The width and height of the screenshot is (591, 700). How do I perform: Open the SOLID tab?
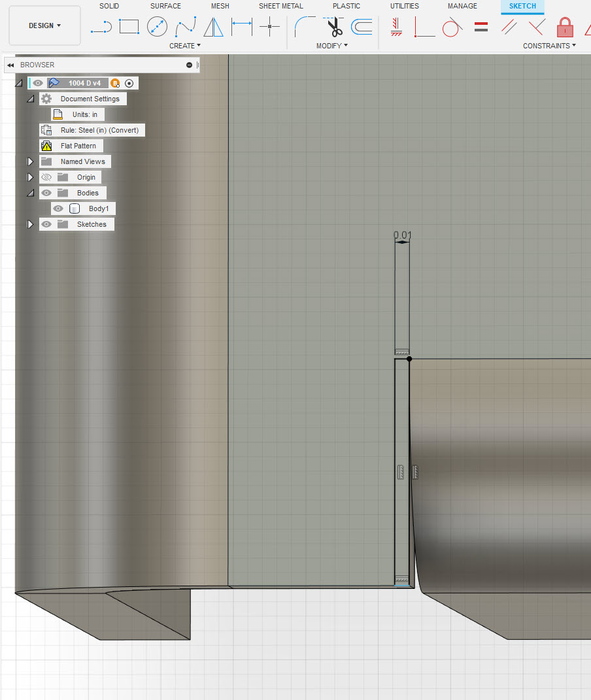point(109,6)
